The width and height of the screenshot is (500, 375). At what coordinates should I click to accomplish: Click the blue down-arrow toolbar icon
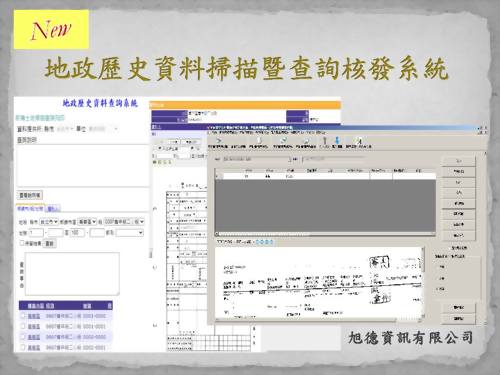click(337, 141)
